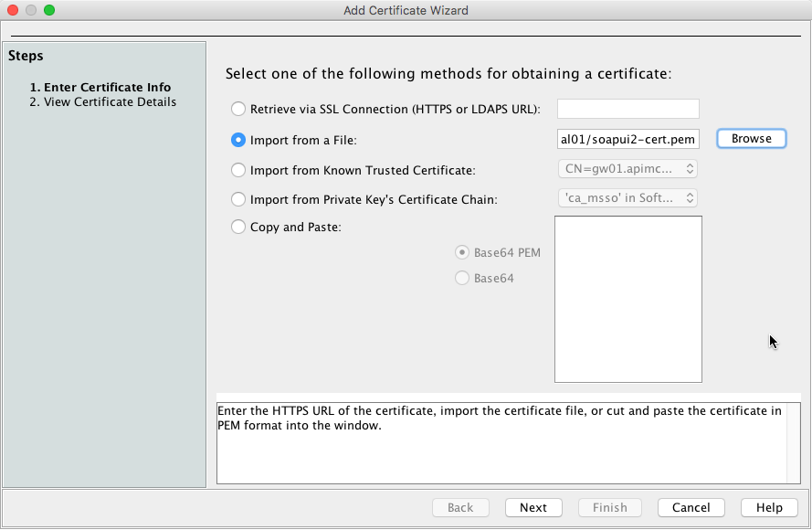812x530 pixels.
Task: Choose Import from Known Trusted Certificate option
Action: coord(238,170)
